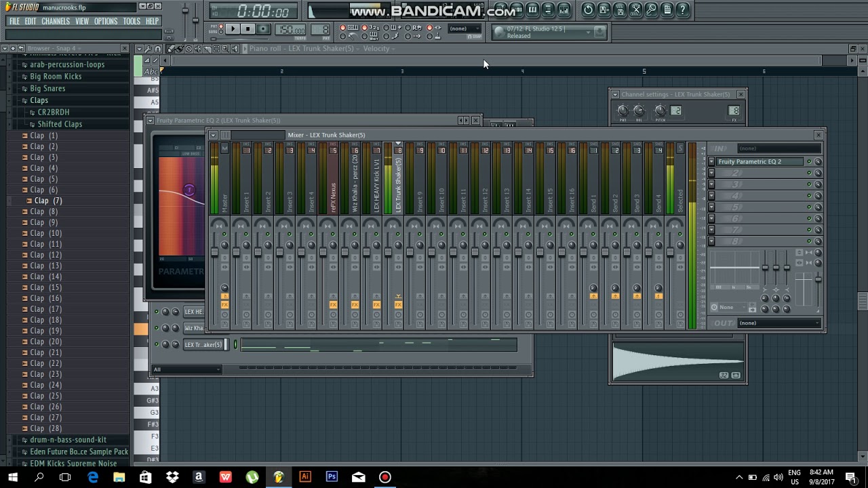Click the main volume slider in the top panel
This screenshot has height=488, width=868.
(x=185, y=12)
